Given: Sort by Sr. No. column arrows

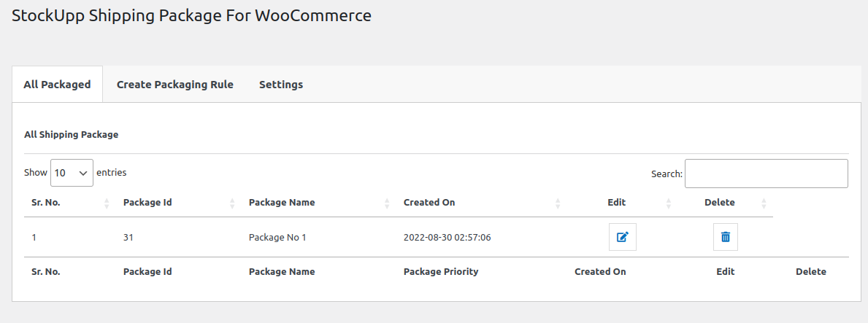Looking at the screenshot, I should coord(107,203).
